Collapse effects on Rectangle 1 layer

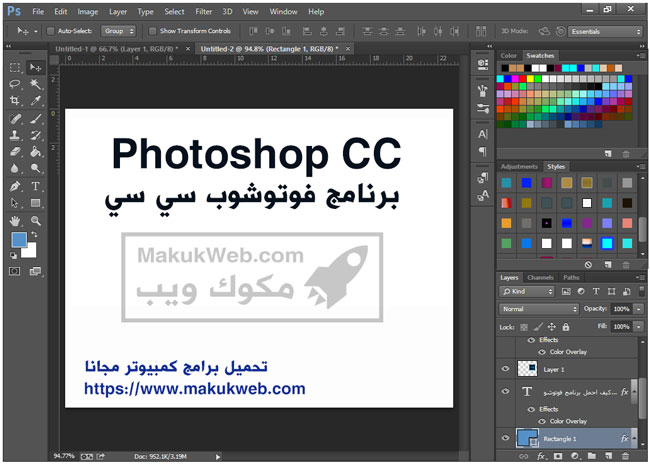(x=634, y=439)
